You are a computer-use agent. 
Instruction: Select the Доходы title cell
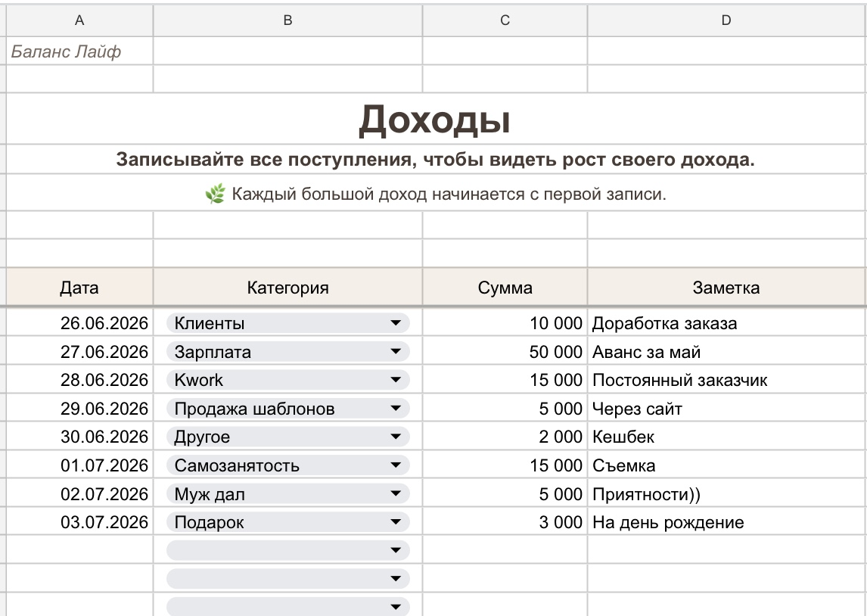tap(436, 119)
